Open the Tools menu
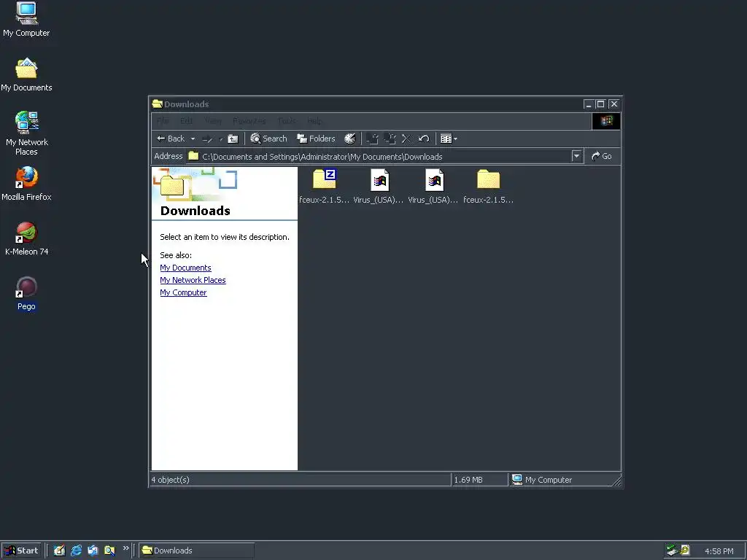Viewport: 747px width, 560px height. pyautogui.click(x=287, y=121)
